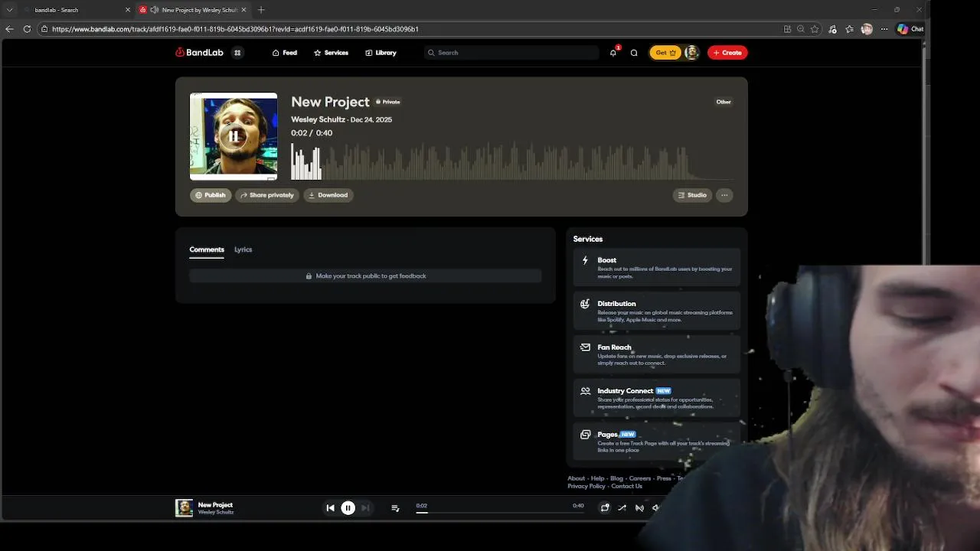980x551 pixels.
Task: Open the Privacy Policy footer link
Action: tap(586, 486)
